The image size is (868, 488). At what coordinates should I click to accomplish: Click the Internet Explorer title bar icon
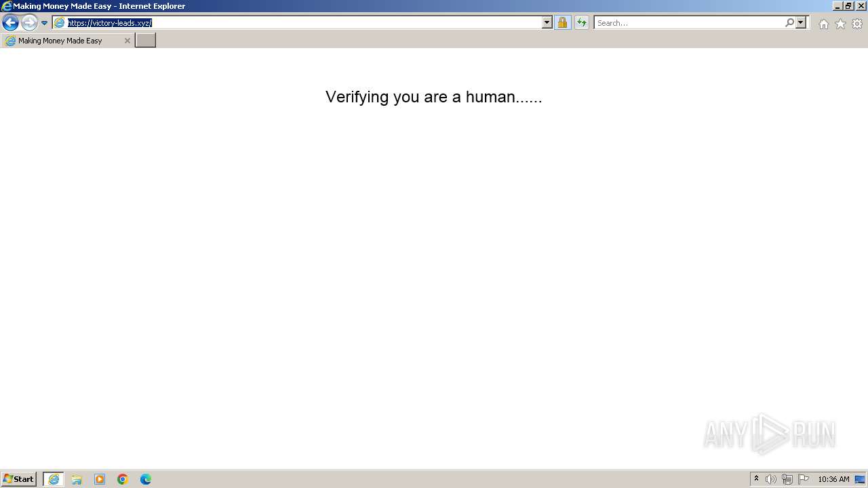tap(6, 6)
